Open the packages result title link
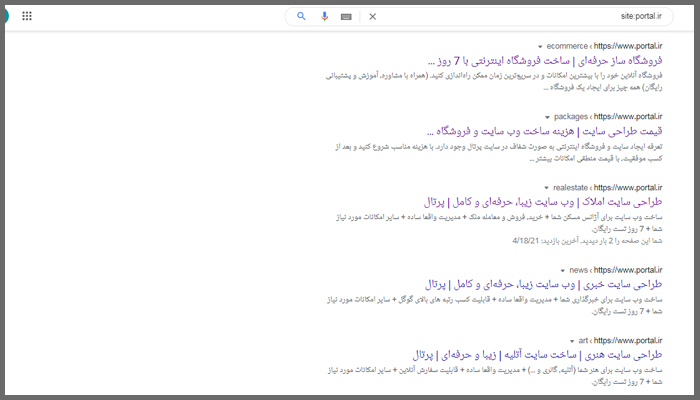 [x=544, y=131]
